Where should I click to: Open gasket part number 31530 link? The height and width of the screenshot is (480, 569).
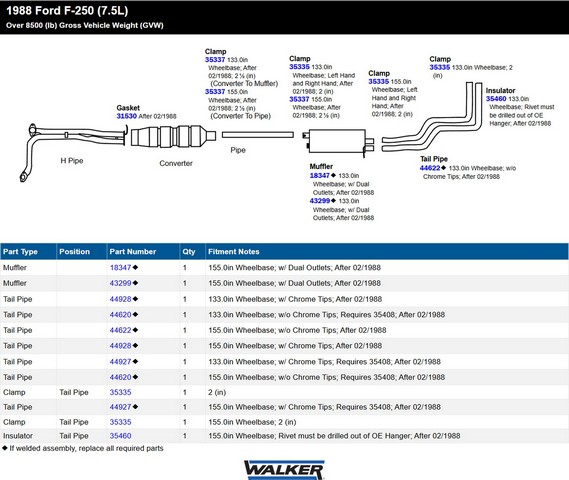126,116
